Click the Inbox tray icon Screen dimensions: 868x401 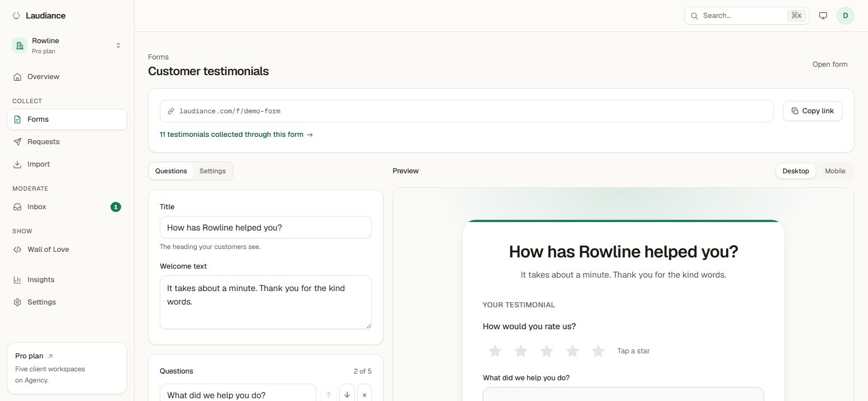click(x=17, y=207)
